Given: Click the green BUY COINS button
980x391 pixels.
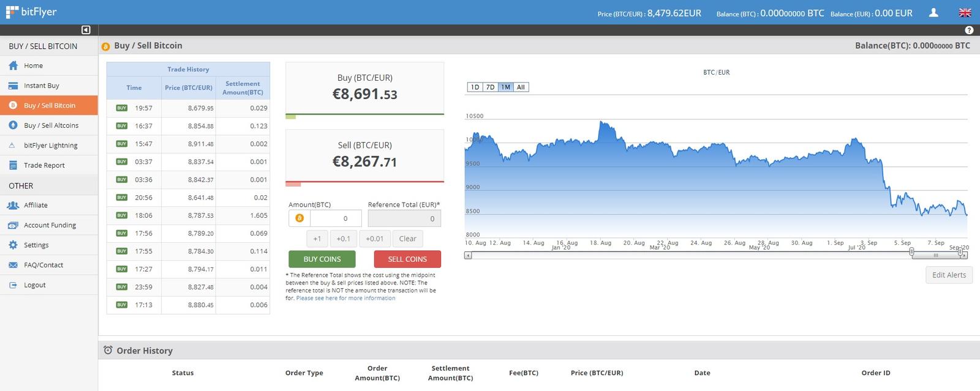Looking at the screenshot, I should 322,259.
